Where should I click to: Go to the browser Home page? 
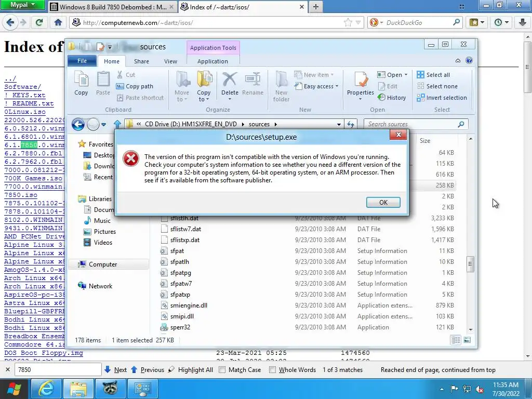(x=58, y=22)
